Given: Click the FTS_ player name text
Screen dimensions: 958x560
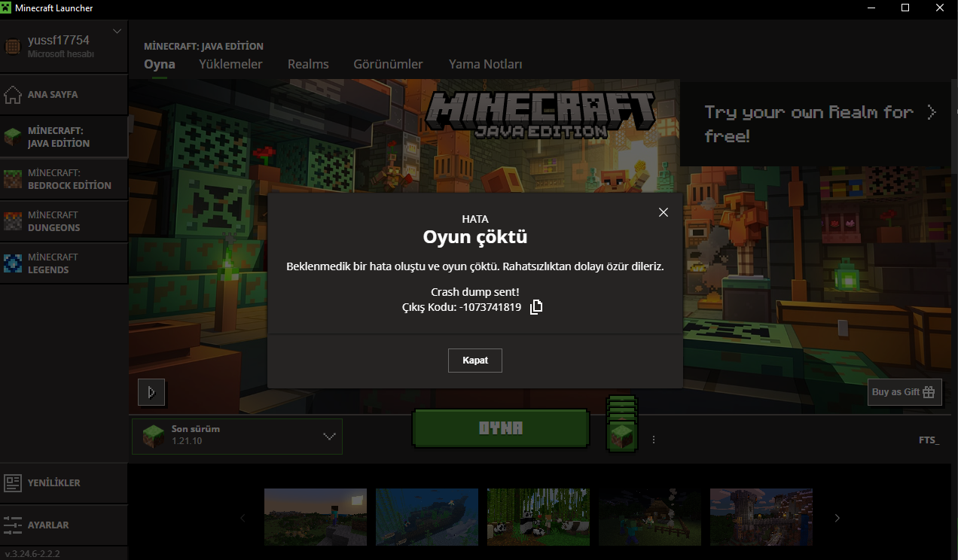Looking at the screenshot, I should [x=929, y=440].
